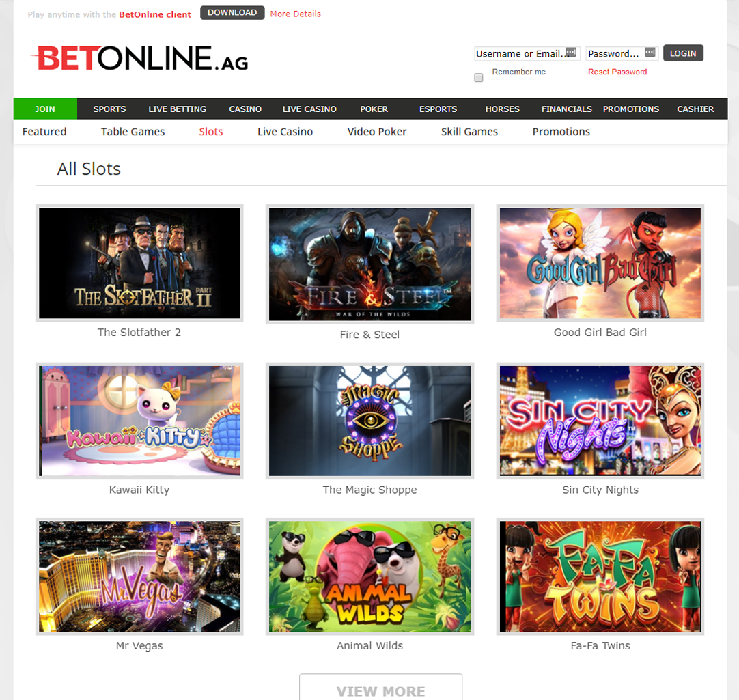Follow the Reset Password link
The width and height of the screenshot is (739, 700).
coord(617,72)
